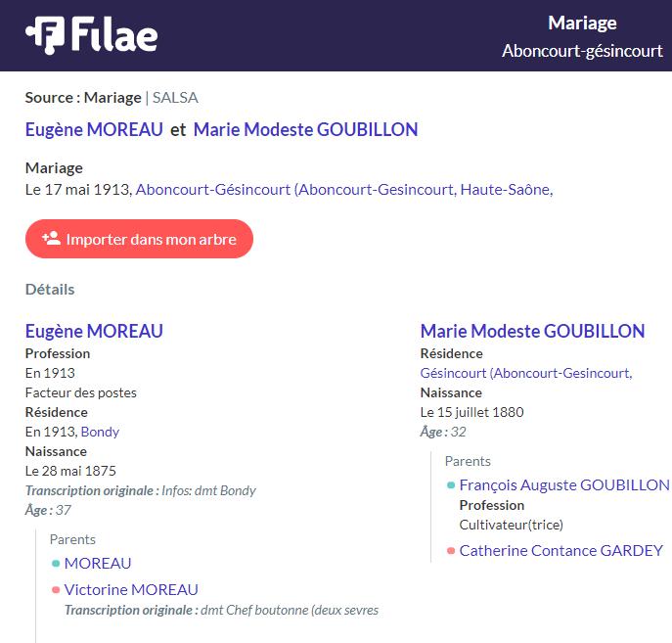Click pink dot beside Catherine Contance GARDEY
The image size is (672, 643).
(450, 551)
